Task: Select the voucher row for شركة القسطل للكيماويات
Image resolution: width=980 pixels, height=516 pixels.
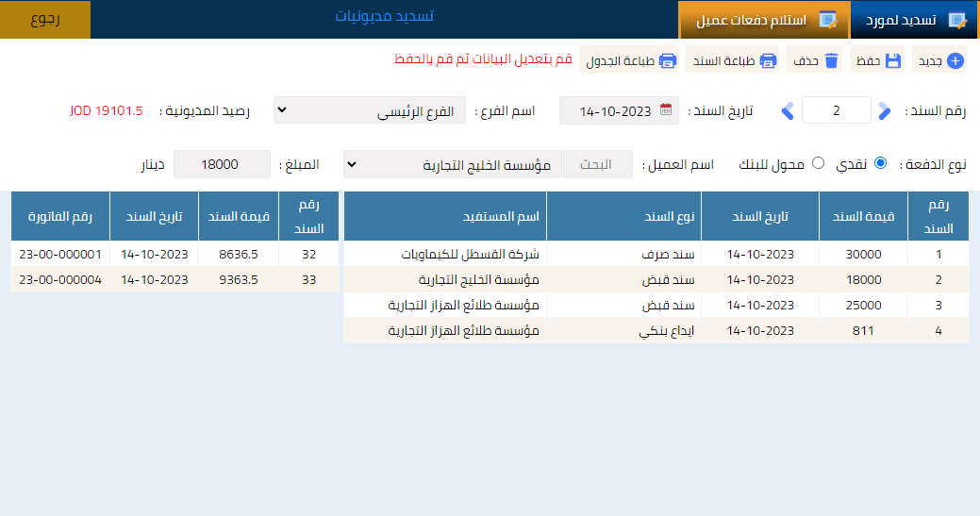Action: [x=656, y=254]
